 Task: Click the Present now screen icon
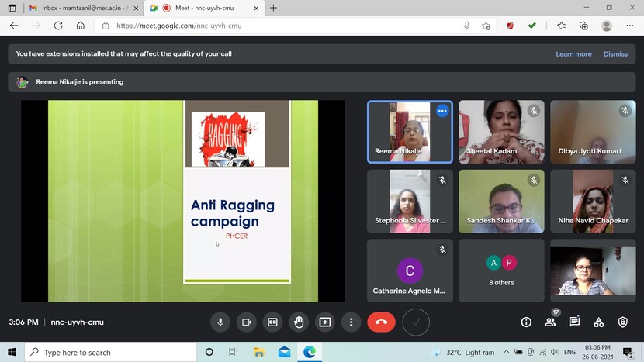tap(325, 322)
